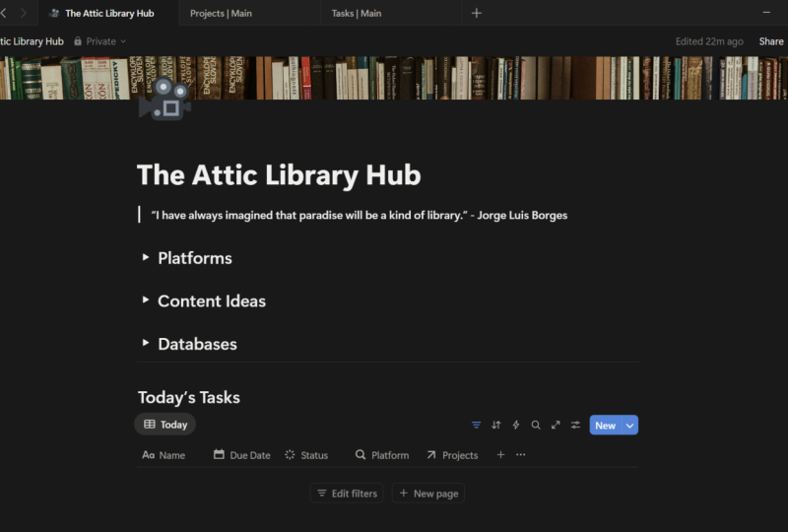788x532 pixels.
Task: Click the Share button
Action: 771,41
